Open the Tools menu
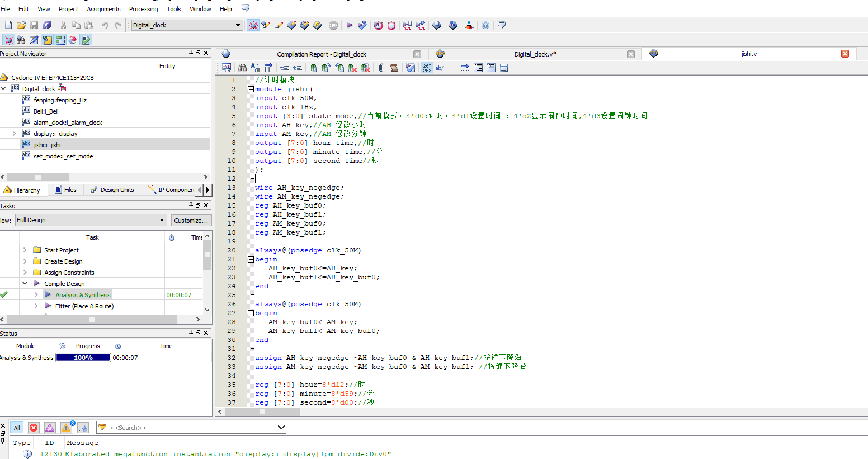This screenshot has height=459, width=868. tap(174, 9)
